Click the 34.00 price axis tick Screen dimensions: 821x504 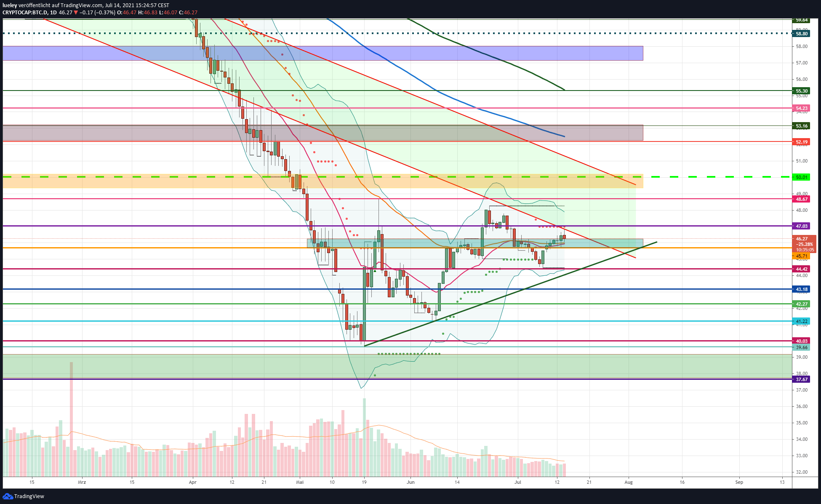(802, 439)
